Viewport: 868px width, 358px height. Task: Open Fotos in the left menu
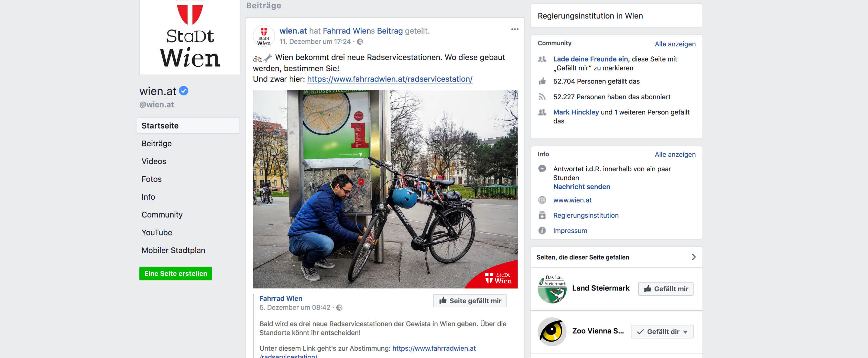pyautogui.click(x=151, y=179)
